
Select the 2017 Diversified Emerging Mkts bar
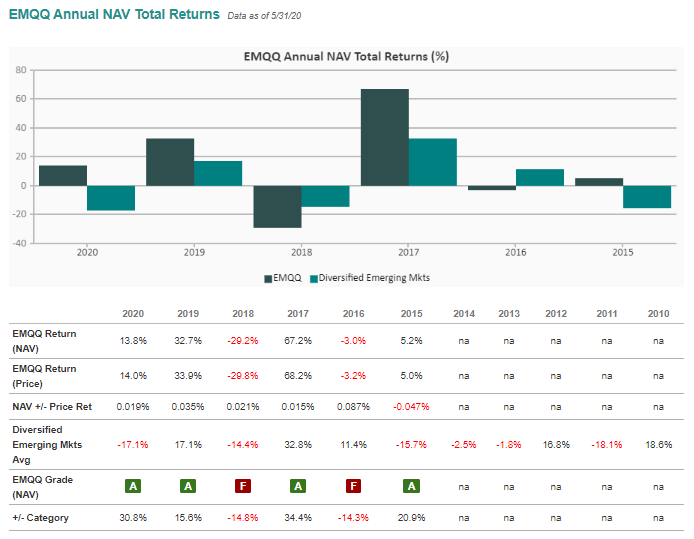point(433,162)
